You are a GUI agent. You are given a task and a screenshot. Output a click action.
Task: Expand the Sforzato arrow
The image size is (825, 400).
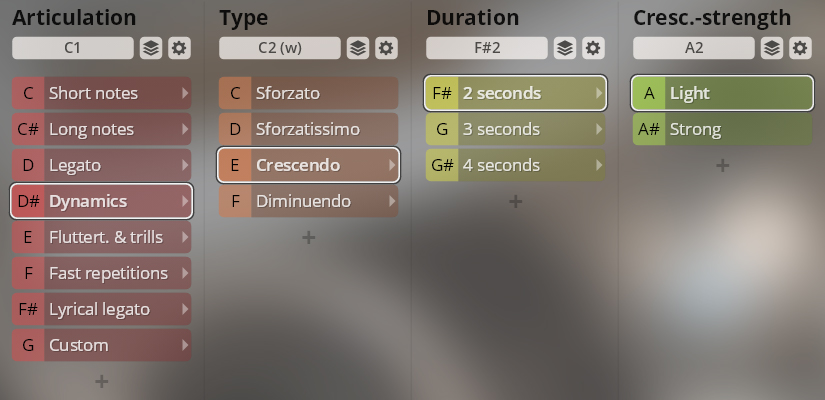(391, 93)
